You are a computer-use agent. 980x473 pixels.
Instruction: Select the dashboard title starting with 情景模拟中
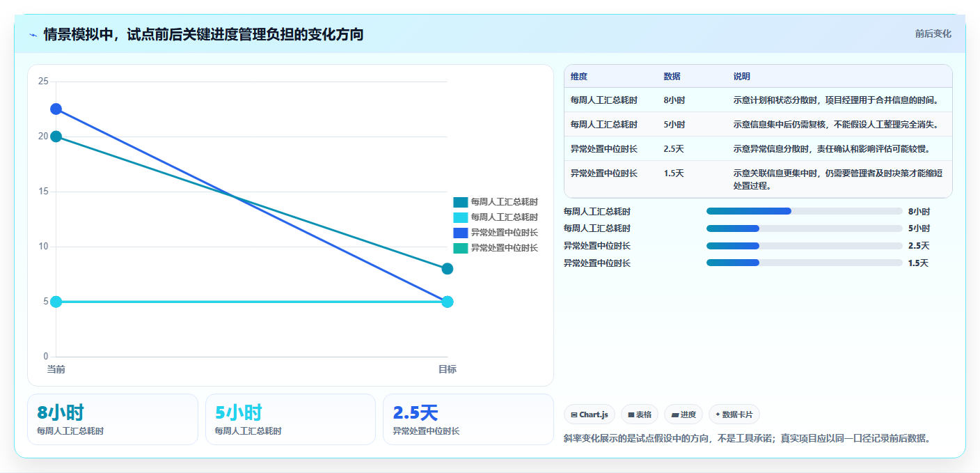click(x=203, y=34)
